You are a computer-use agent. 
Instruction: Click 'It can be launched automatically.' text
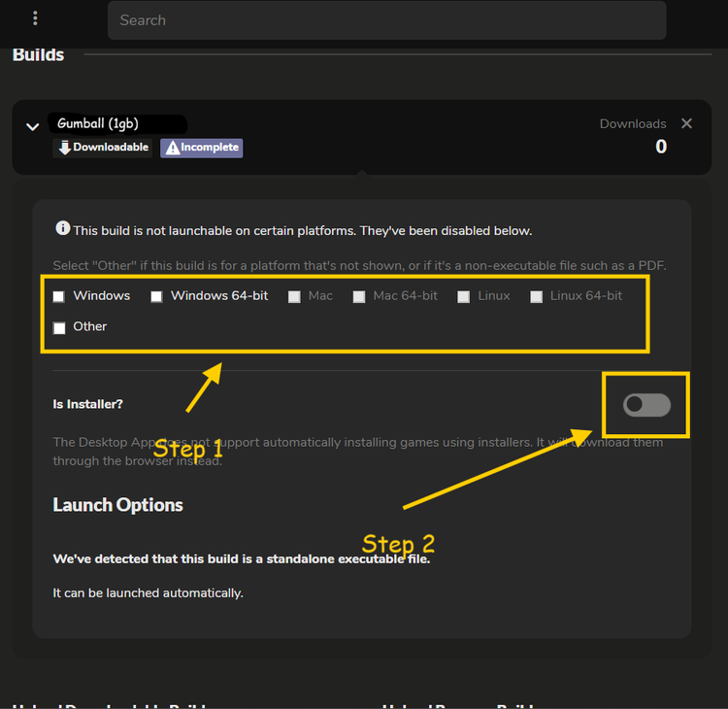click(149, 593)
